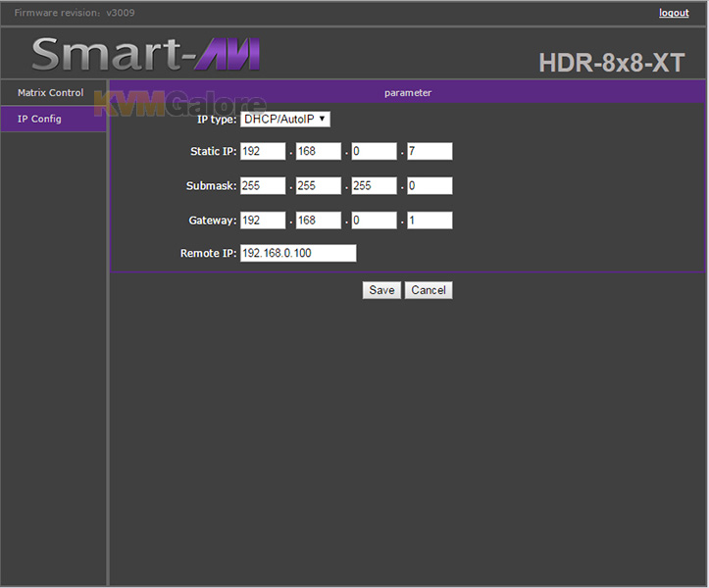The height and width of the screenshot is (588, 709).
Task: Click the Smart-AVI logo
Action: point(145,54)
